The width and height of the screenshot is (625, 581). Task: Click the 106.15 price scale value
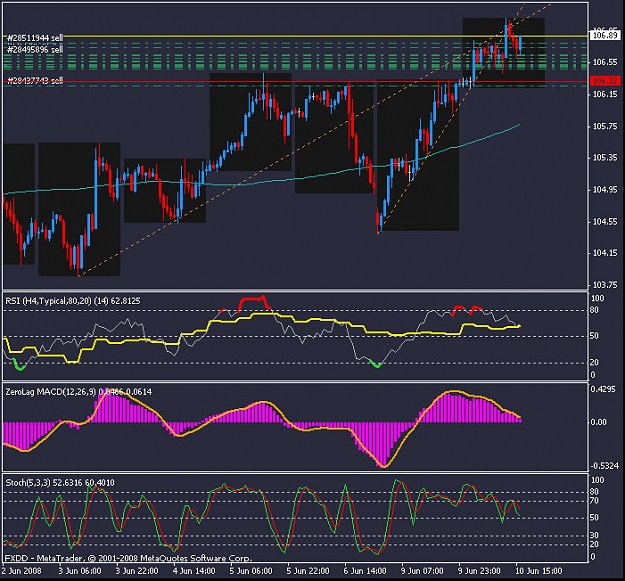pos(605,94)
